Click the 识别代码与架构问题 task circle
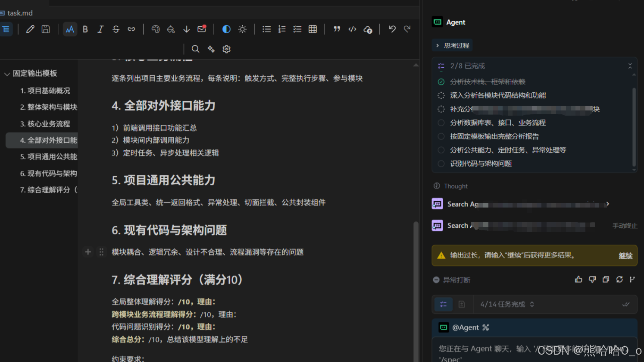Viewport: 644px width, 362px height. 441,164
